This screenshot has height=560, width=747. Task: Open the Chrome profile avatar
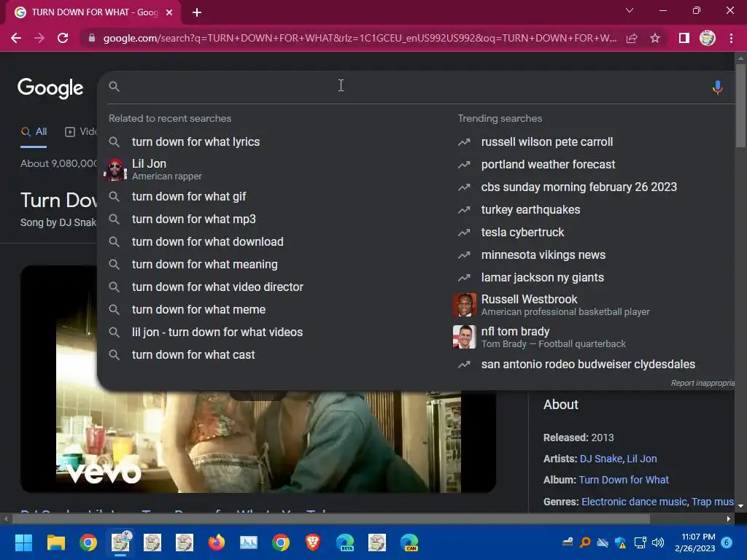pyautogui.click(x=708, y=38)
